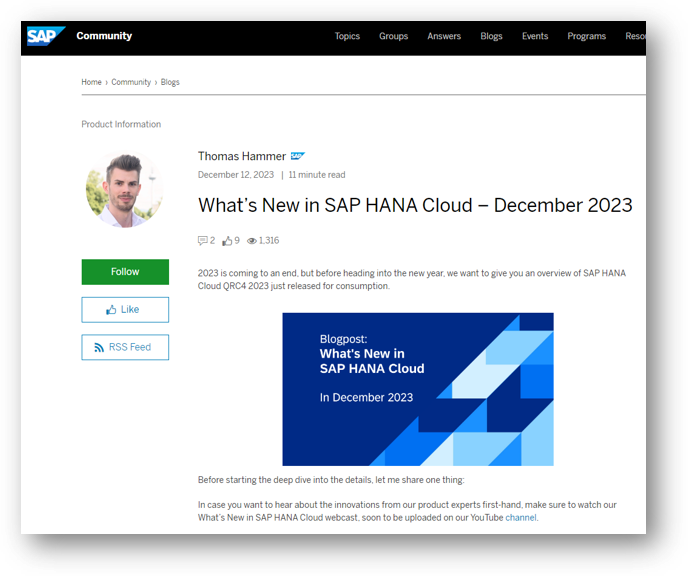Go to Answers in top navigation
688x576 pixels.
pos(444,36)
